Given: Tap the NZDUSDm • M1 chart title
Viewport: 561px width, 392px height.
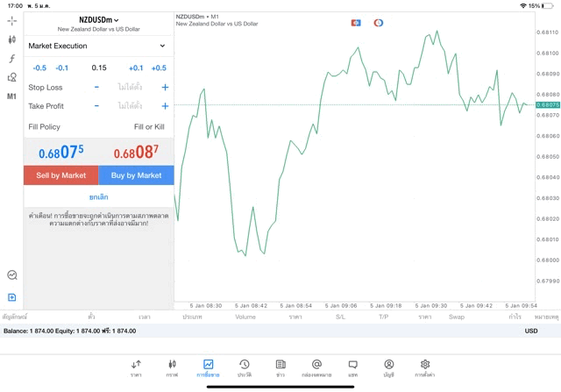Looking at the screenshot, I should point(197,17).
